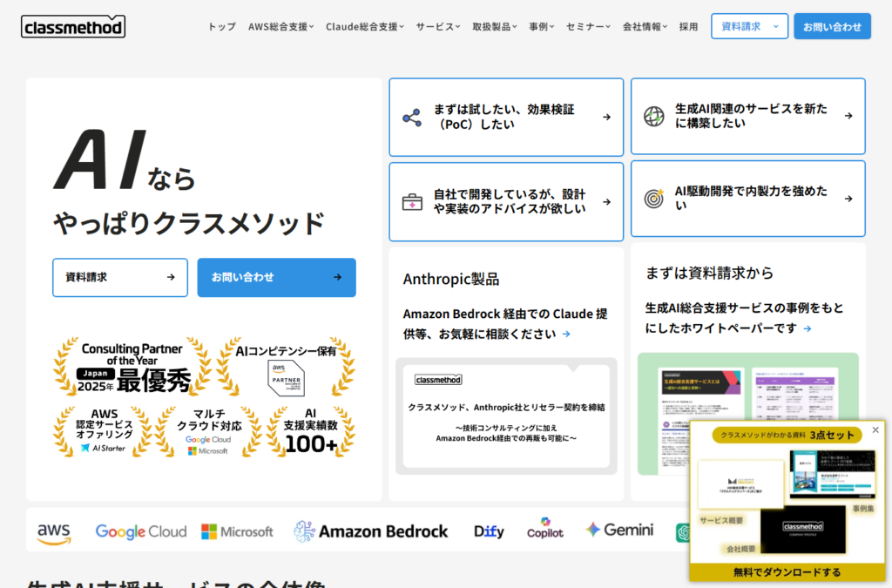Open the 生成AI関連のサービスを新たに構築したい card
892x588 pixels.
748,116
